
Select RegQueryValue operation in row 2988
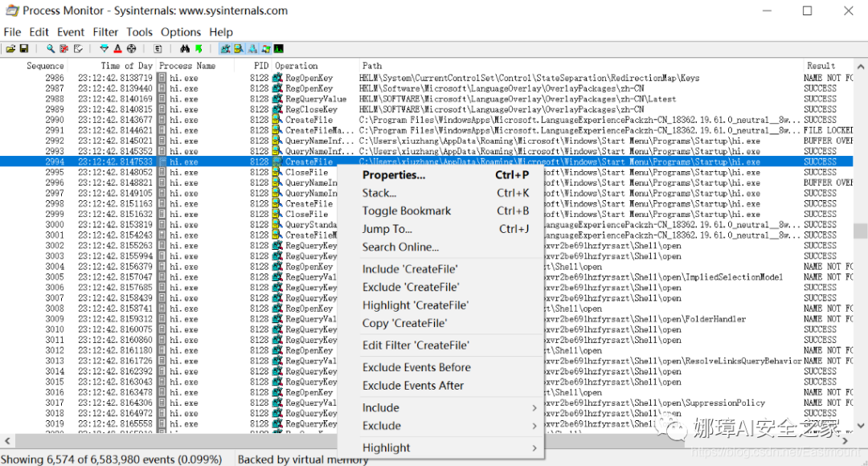pos(316,99)
